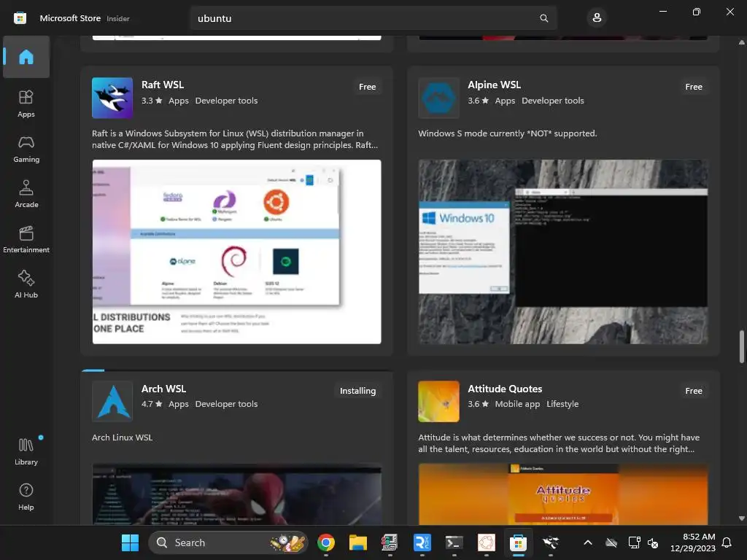Open the Windows Start menu
This screenshot has width=747, height=560.
click(x=130, y=542)
